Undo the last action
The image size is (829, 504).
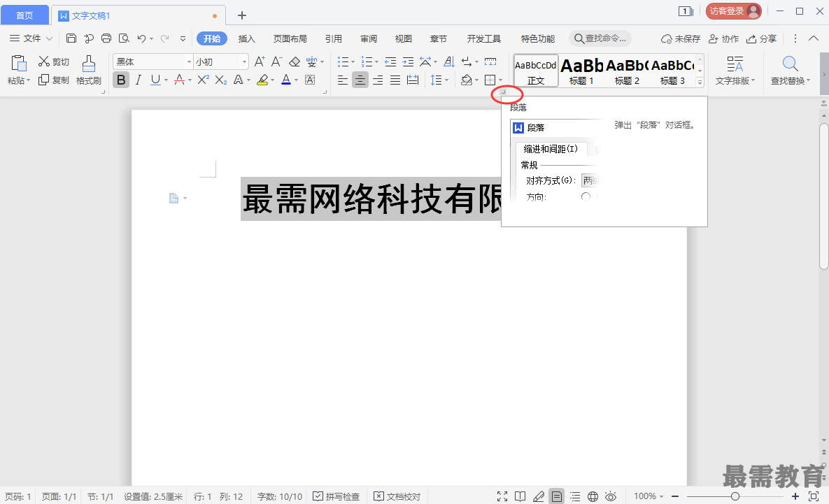(x=141, y=38)
